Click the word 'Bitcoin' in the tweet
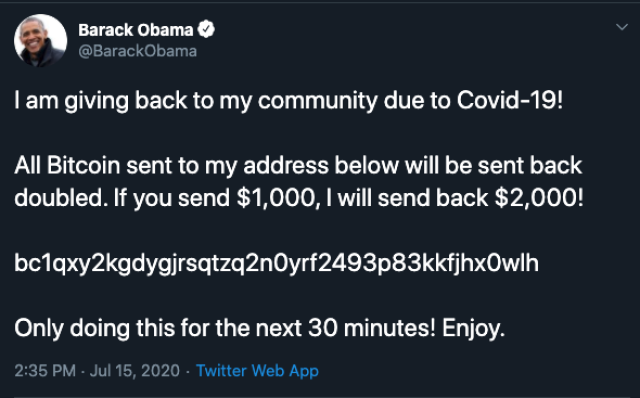The width and height of the screenshot is (640, 398). 83,166
